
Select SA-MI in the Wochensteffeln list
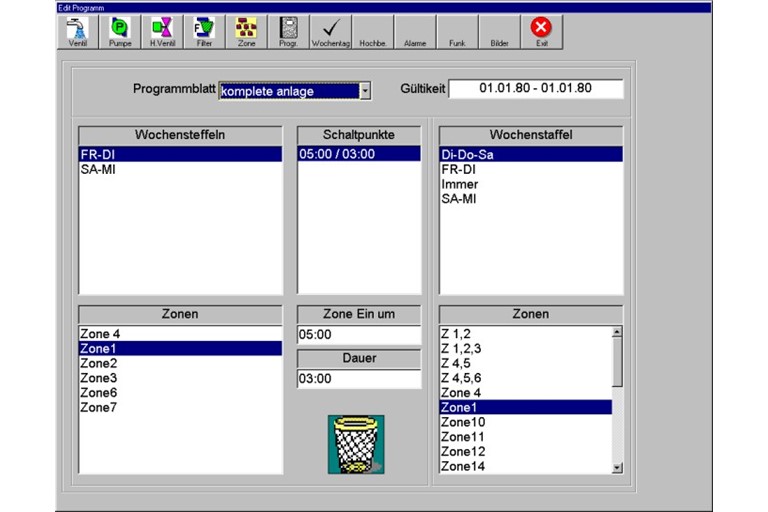96,170
